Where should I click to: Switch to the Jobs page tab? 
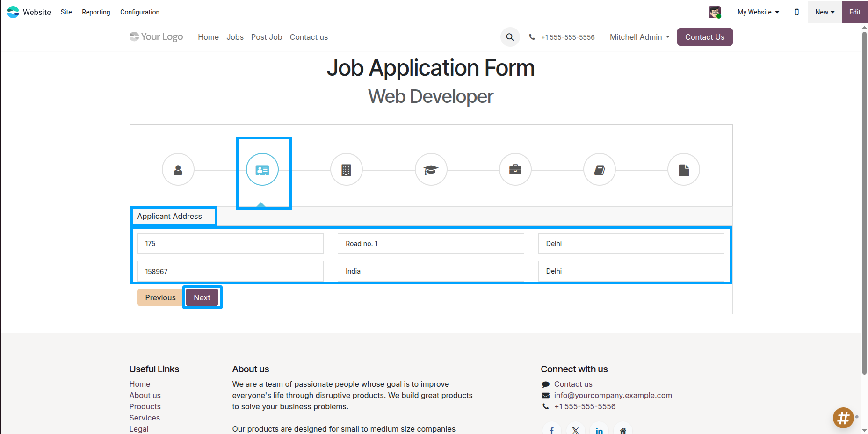(235, 37)
